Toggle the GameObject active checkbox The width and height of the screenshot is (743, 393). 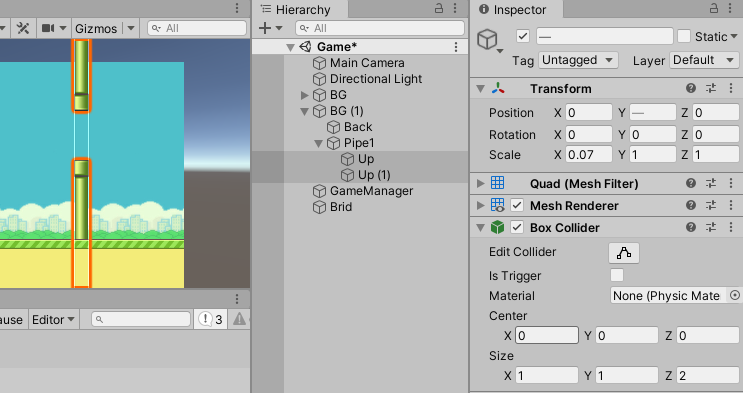[x=523, y=36]
